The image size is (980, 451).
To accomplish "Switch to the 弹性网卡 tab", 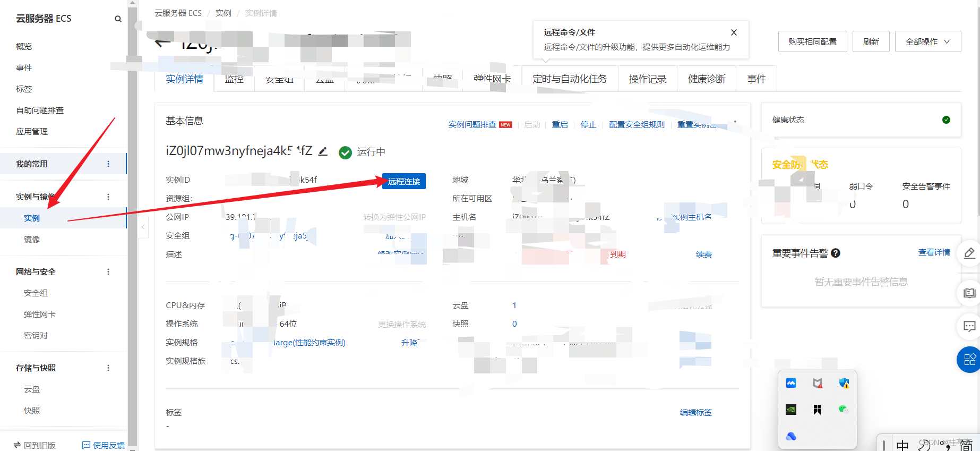I will (492, 79).
